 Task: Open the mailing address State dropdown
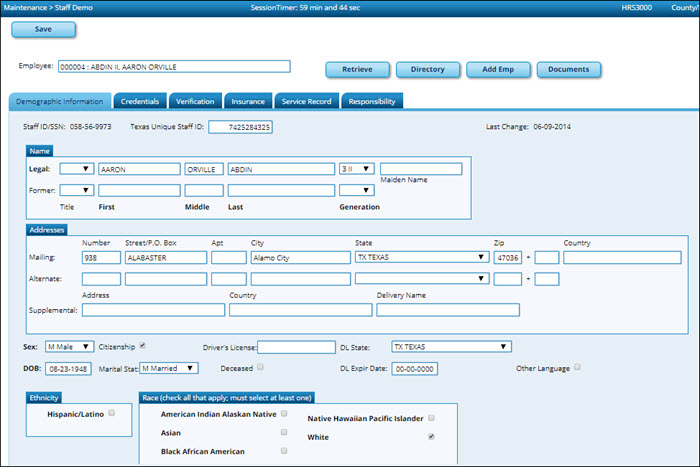(x=421, y=257)
